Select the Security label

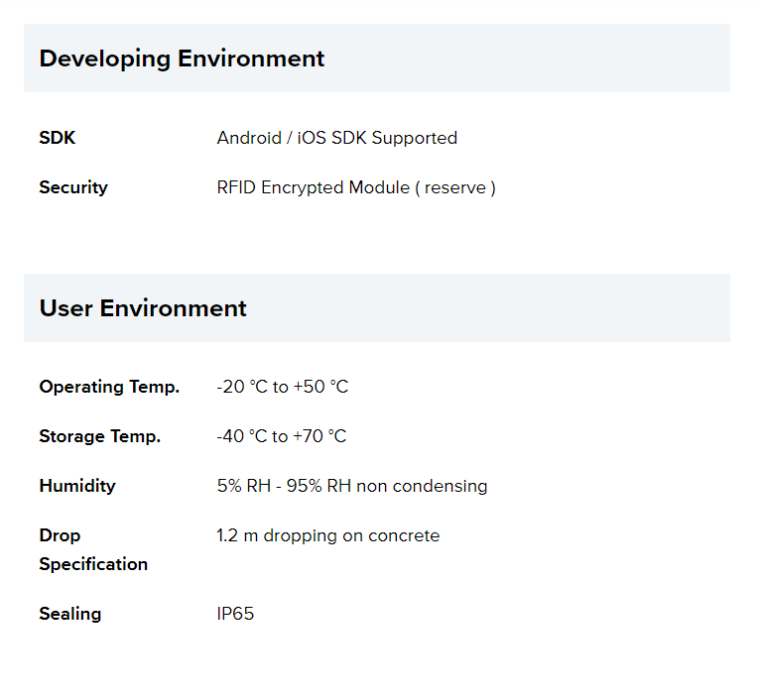point(73,188)
